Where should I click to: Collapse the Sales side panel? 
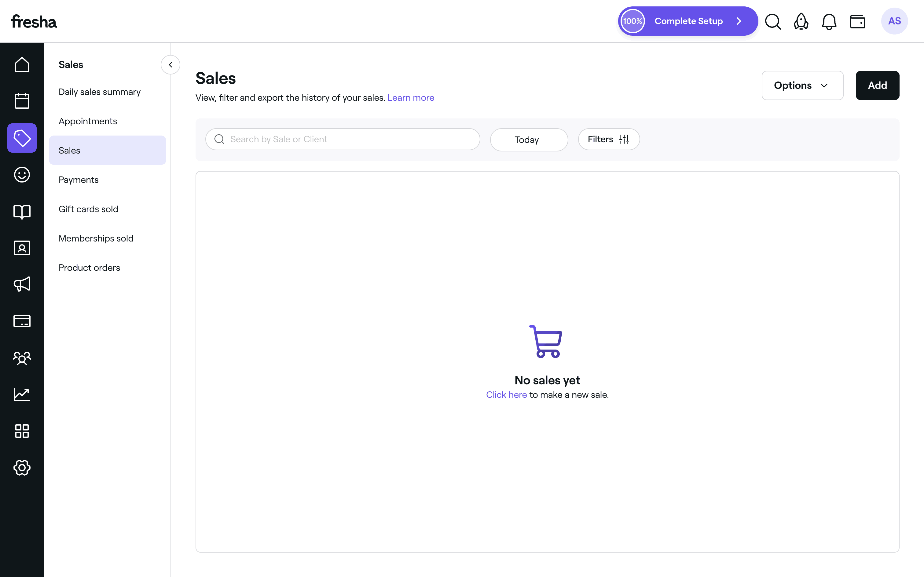[x=170, y=65]
